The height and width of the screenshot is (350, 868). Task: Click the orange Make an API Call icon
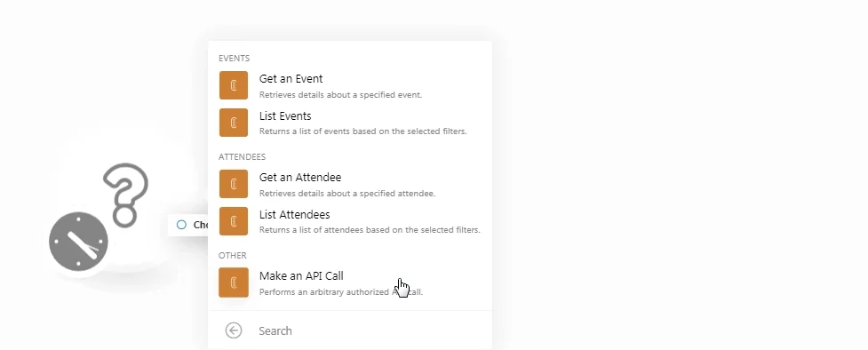234,282
